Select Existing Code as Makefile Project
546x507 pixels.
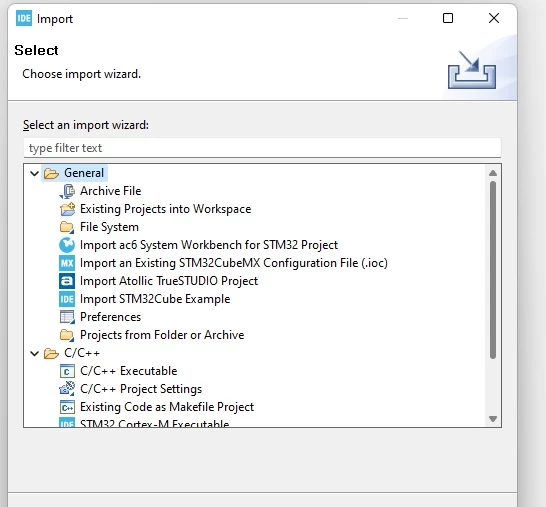pos(167,407)
